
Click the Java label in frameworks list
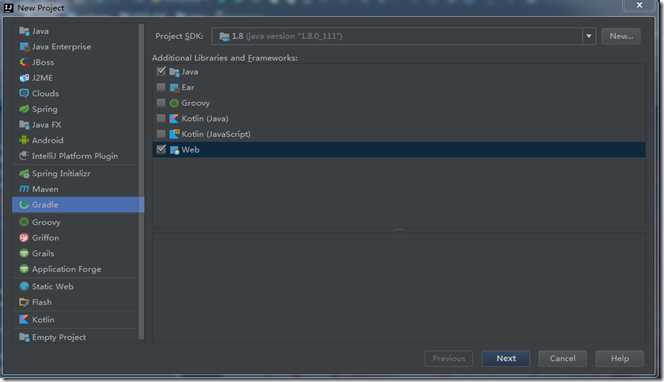(190, 72)
